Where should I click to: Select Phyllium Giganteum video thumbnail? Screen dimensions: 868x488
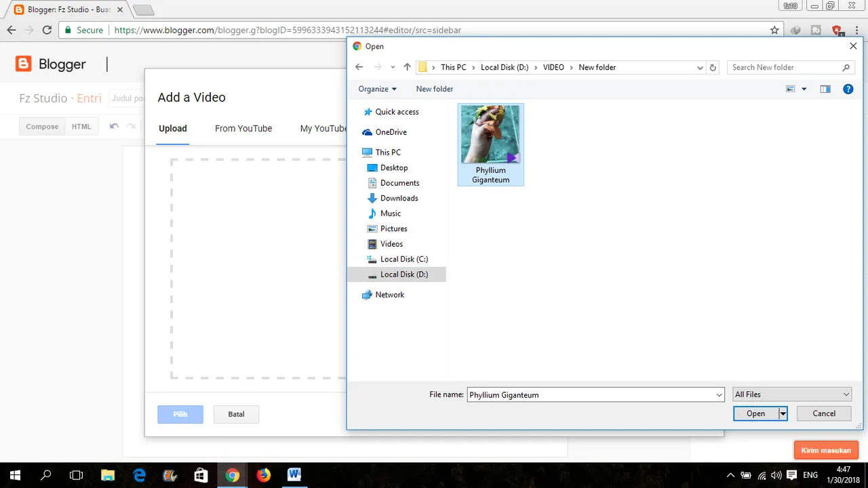pos(490,144)
